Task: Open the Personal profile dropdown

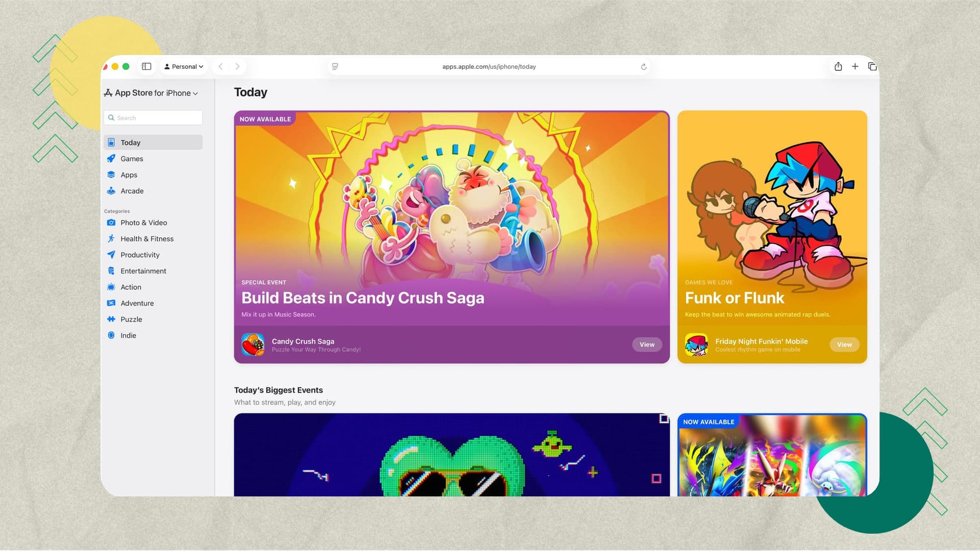Action: (x=184, y=66)
